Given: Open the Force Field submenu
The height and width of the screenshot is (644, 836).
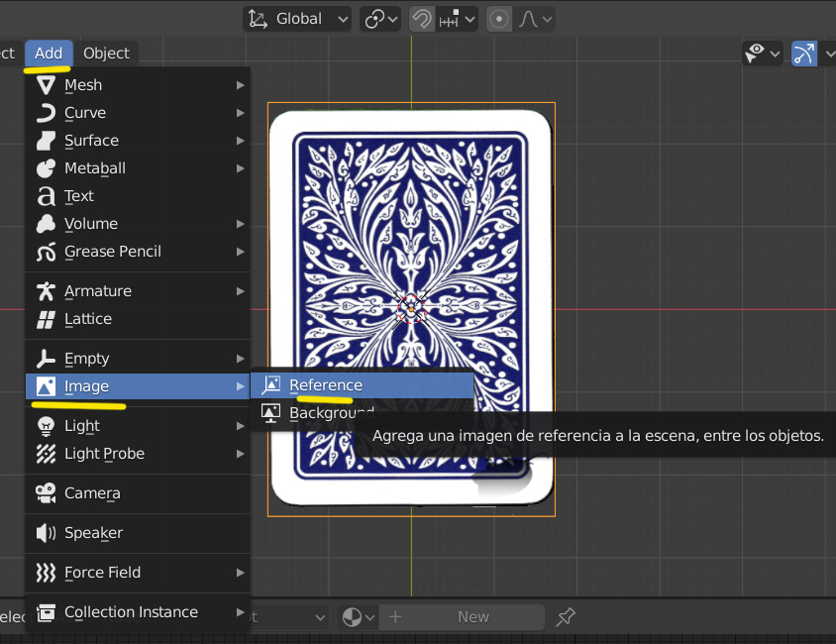Looking at the screenshot, I should coord(138,573).
